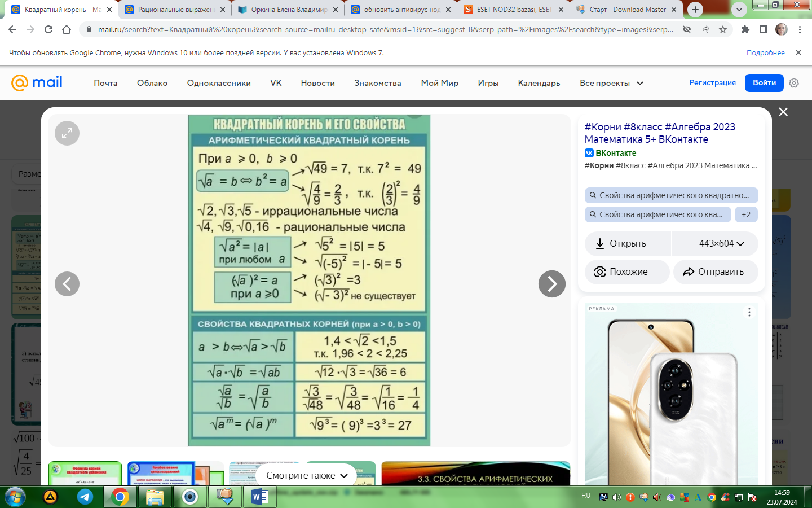Reload the page with refresh icon

click(48, 29)
